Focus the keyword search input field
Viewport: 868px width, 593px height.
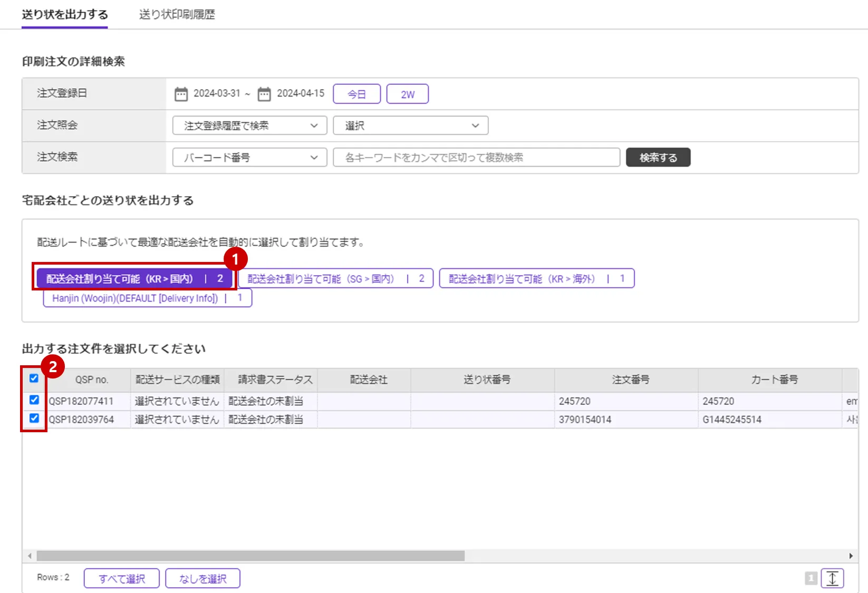tap(477, 157)
